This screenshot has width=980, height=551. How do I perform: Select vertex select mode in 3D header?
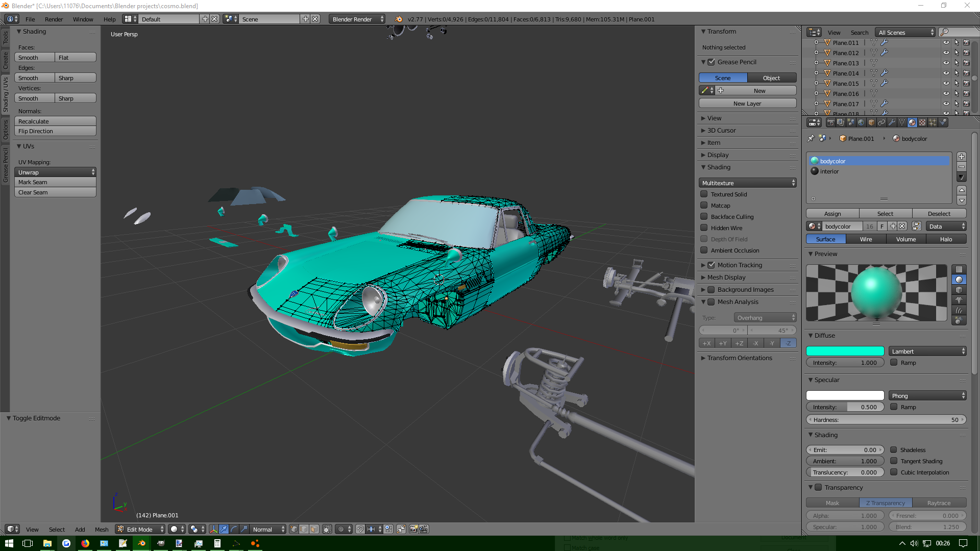tap(294, 529)
